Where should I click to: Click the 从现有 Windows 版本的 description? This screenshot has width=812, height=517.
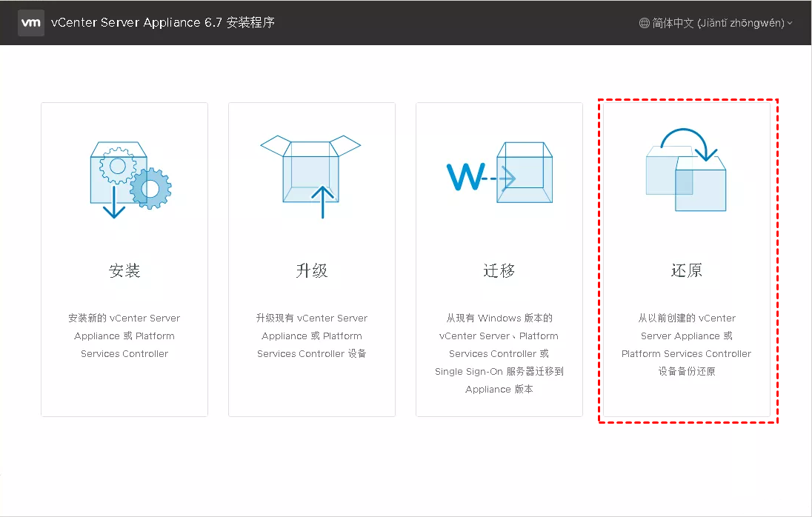click(499, 353)
